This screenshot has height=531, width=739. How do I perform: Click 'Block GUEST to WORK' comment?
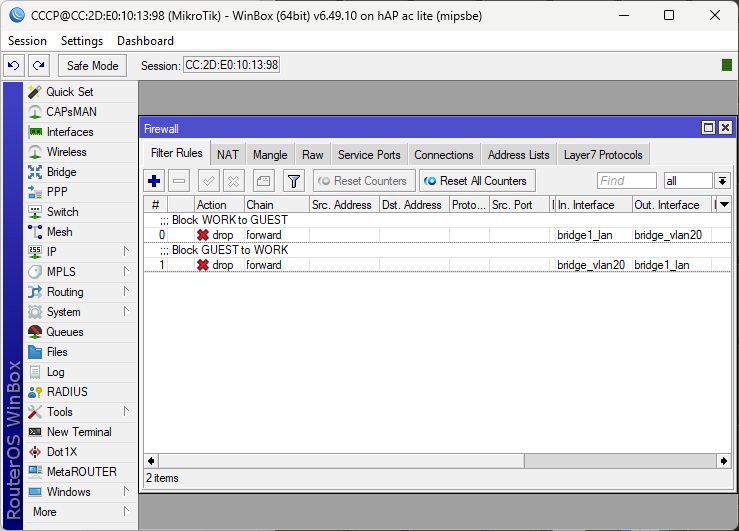[x=230, y=250]
